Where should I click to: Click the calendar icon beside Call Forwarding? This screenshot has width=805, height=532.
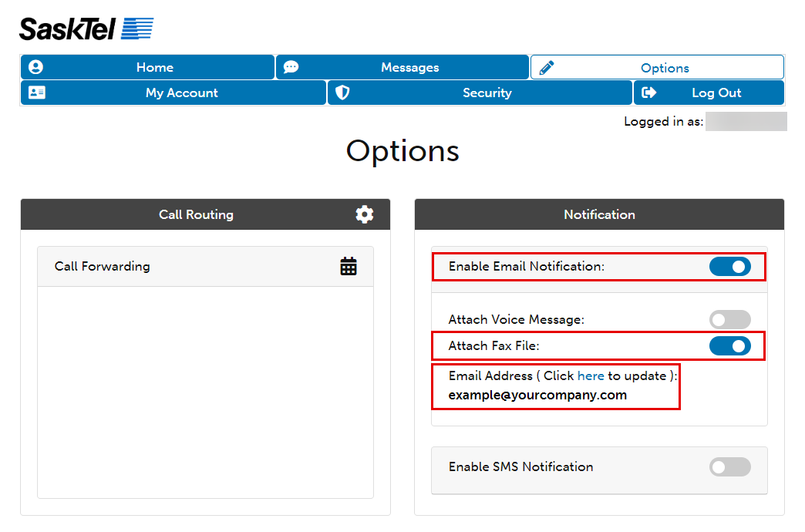click(x=349, y=265)
